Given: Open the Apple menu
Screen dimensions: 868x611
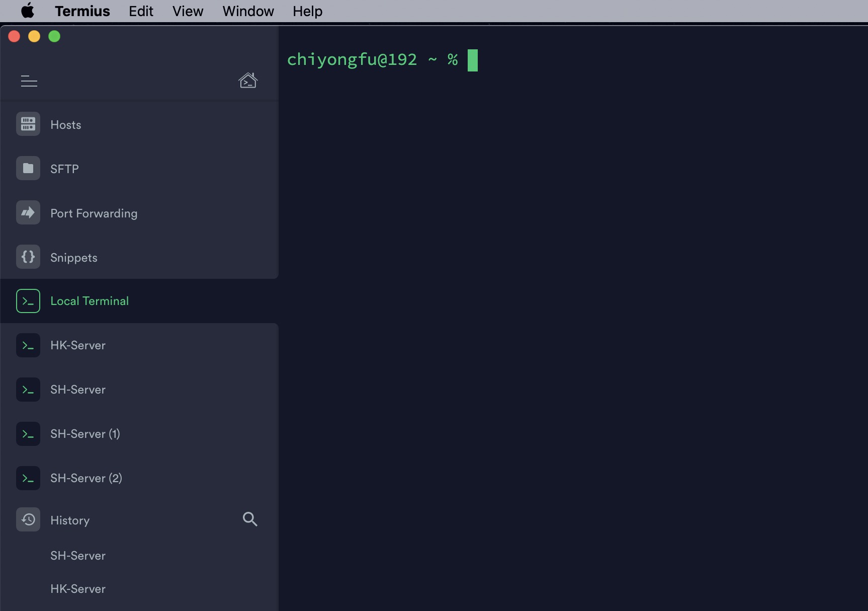Looking at the screenshot, I should pos(28,11).
